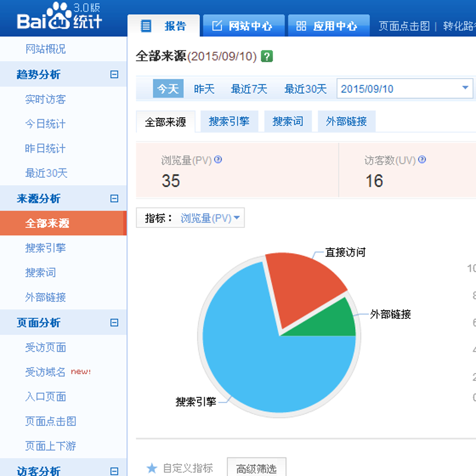Select the 搜索引擎 sub-tab
Viewport: 476px width, 476px height.
229,121
